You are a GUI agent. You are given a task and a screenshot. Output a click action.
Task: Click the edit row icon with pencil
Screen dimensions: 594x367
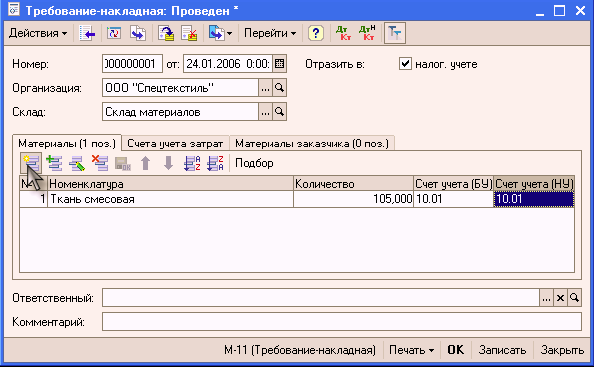77,163
